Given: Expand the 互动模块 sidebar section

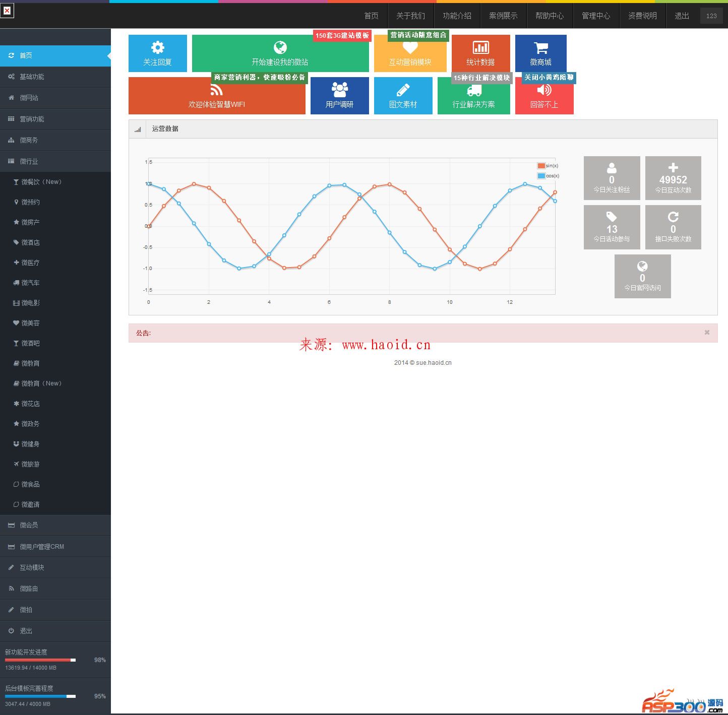Looking at the screenshot, I should coord(55,567).
